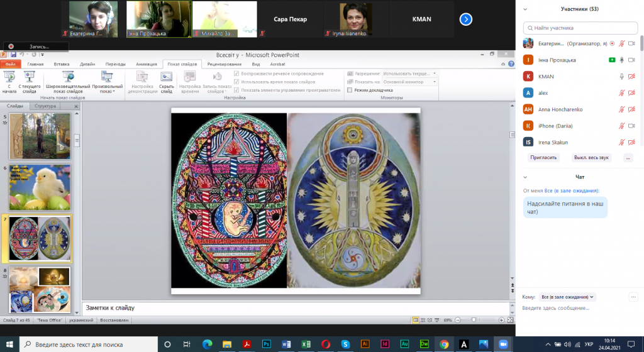Select slide 8 thumbnail
The width and height of the screenshot is (644, 352).
[x=40, y=290]
